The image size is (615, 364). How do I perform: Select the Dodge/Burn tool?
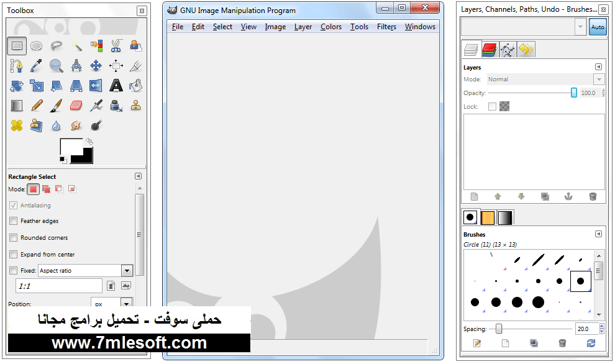[x=96, y=125]
